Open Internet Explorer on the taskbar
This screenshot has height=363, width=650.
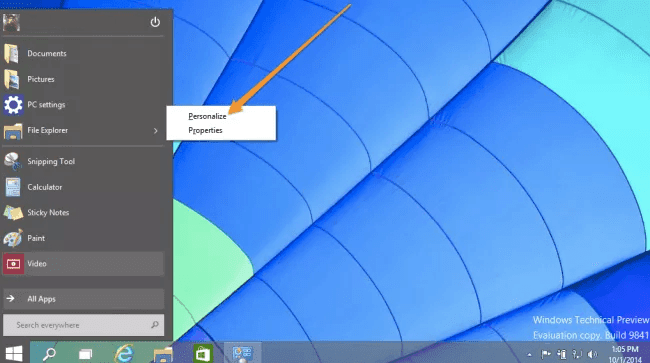click(124, 353)
